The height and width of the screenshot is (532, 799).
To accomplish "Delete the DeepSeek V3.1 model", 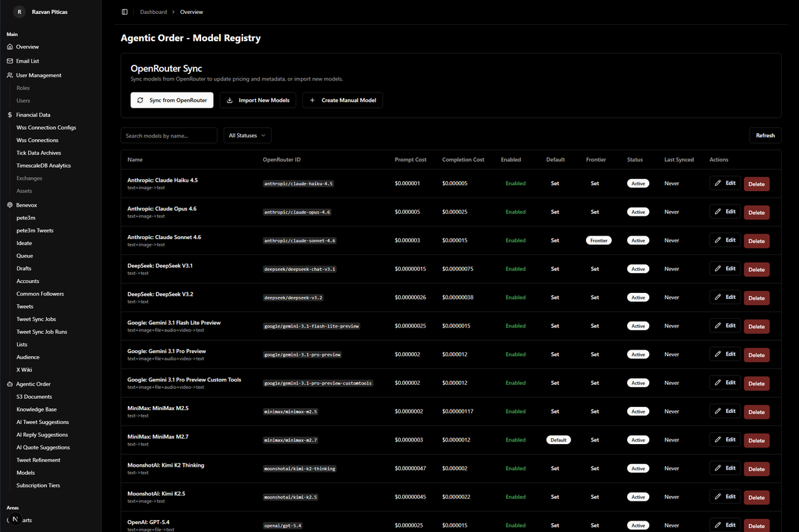I will (756, 270).
